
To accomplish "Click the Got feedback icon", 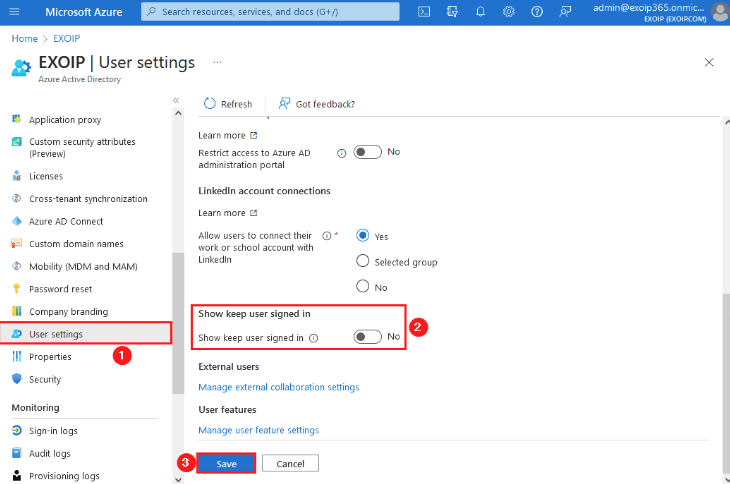I will 284,103.
